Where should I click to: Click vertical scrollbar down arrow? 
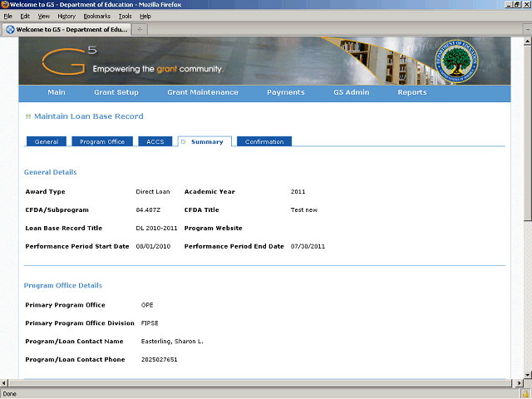[527, 375]
